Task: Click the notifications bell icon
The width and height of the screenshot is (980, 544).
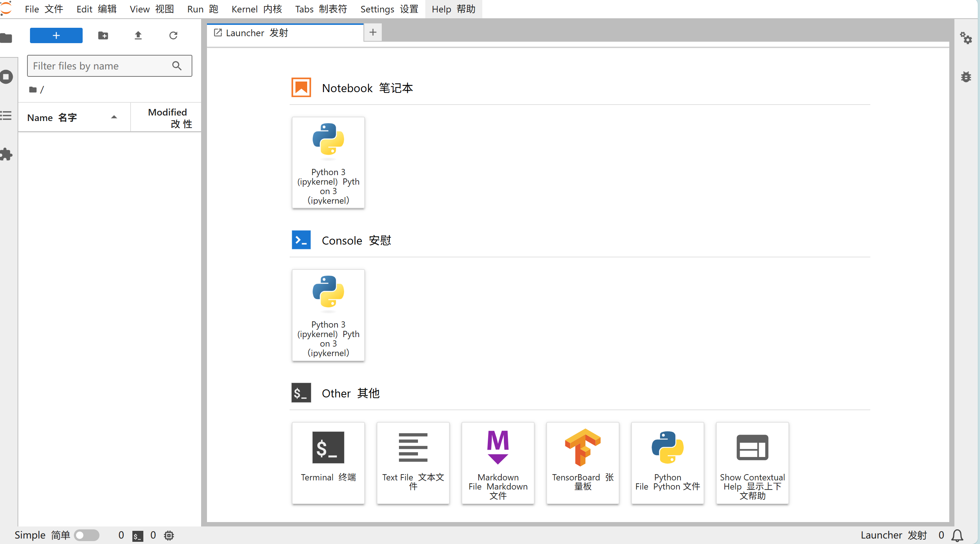Action: coord(957,536)
